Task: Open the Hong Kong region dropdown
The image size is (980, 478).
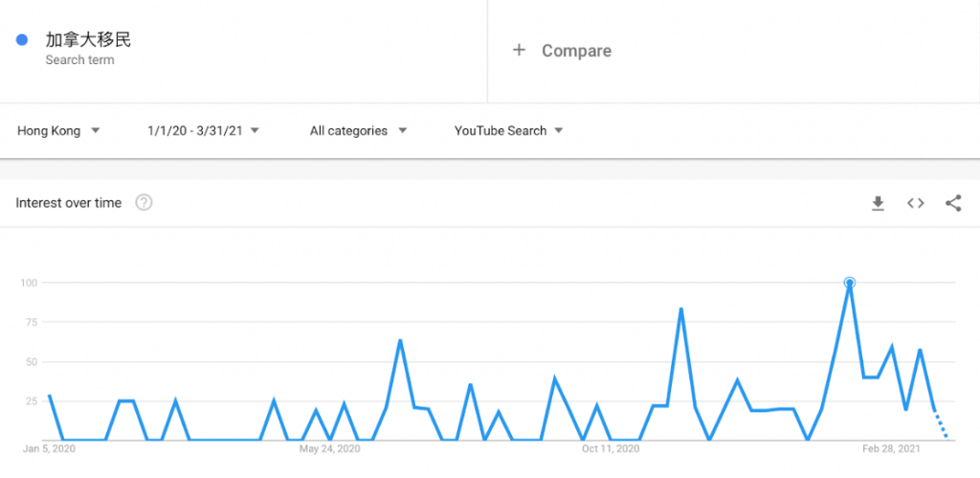Action: pos(58,131)
